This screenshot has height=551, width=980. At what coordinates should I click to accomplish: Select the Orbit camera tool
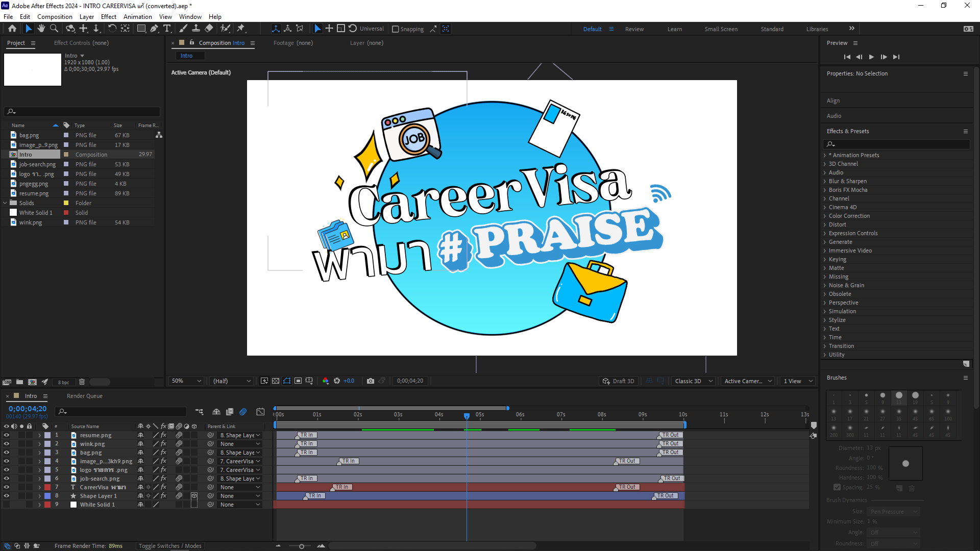click(70, 29)
